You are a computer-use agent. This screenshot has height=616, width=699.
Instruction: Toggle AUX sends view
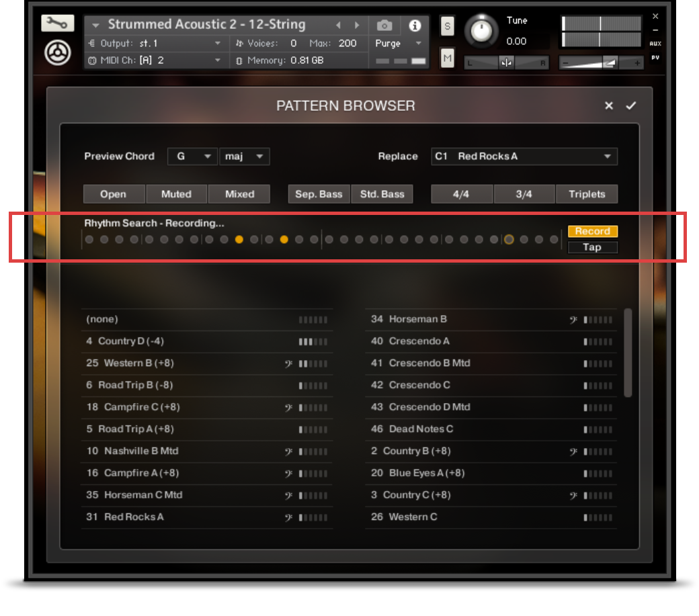coord(655,43)
